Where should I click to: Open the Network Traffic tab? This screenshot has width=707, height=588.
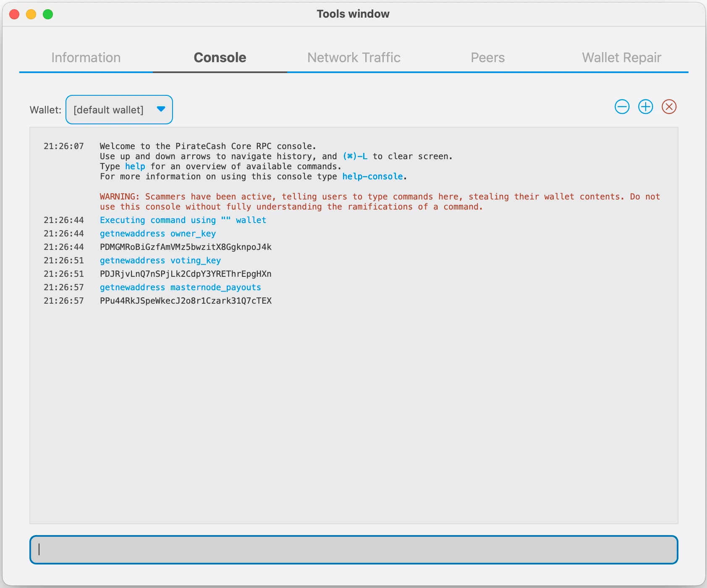point(354,58)
